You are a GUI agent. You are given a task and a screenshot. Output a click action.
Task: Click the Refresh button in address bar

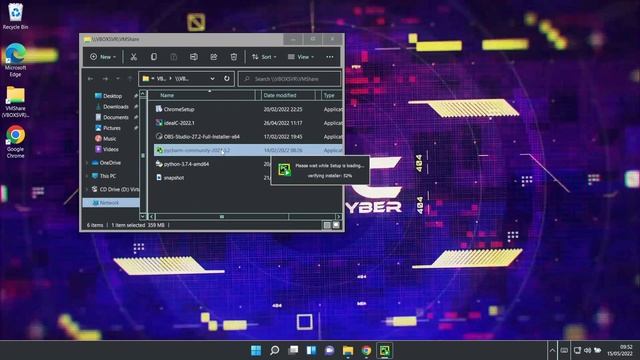click(227, 78)
